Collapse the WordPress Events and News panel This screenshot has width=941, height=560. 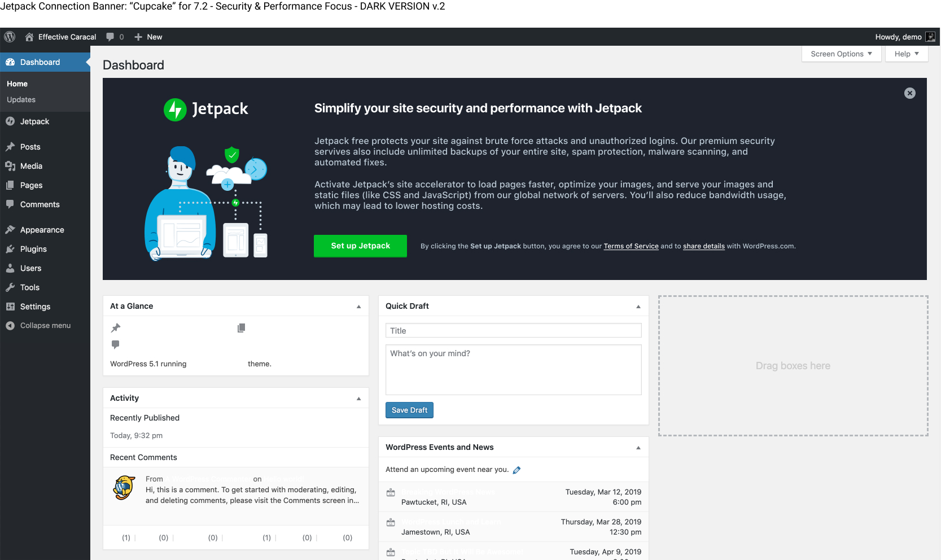(638, 448)
